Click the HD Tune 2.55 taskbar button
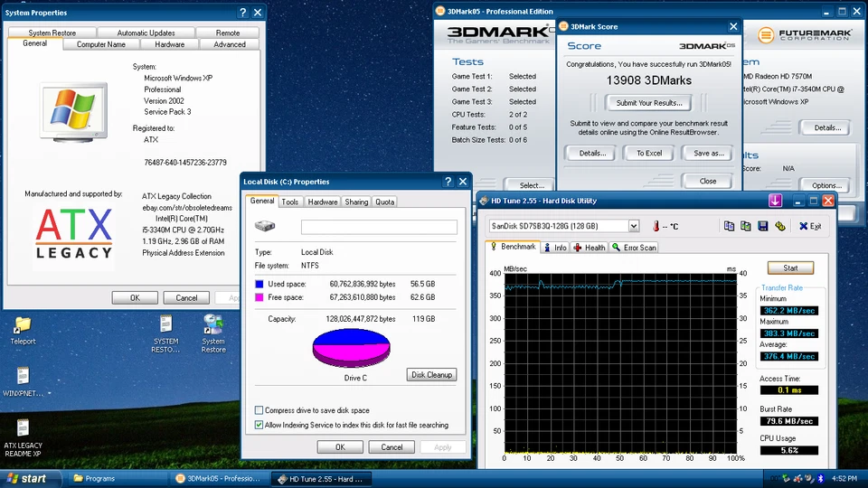Screen dimensions: 868x488 321,479
